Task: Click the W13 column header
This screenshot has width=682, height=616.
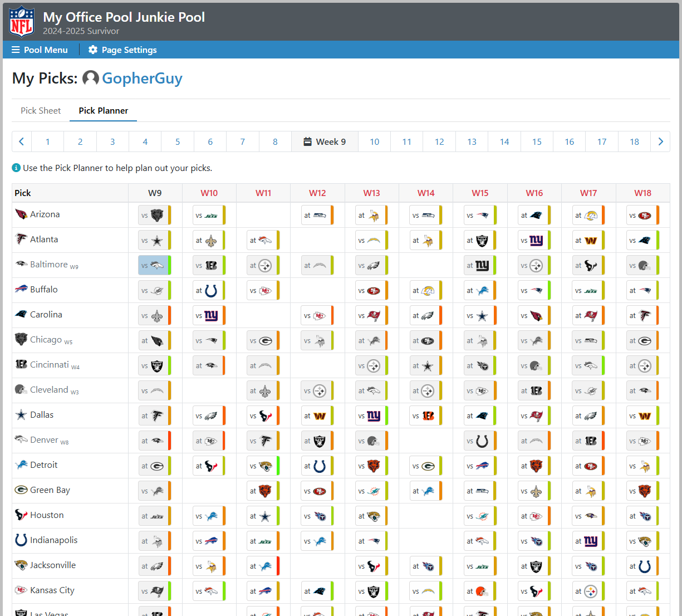Action: (x=371, y=193)
